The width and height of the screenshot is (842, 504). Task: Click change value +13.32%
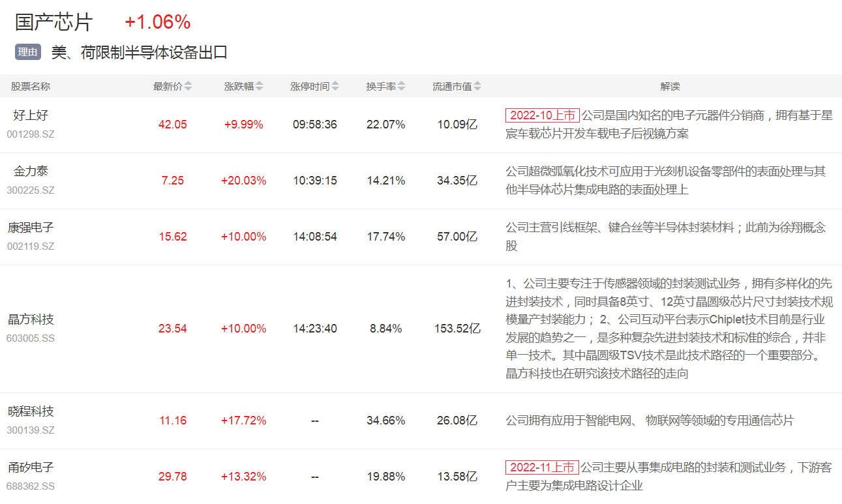[x=244, y=477]
